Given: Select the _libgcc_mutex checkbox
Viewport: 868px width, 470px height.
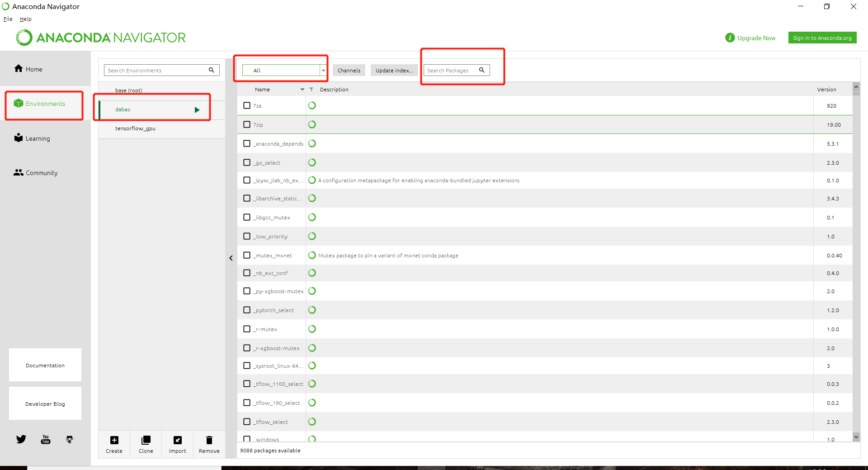Looking at the screenshot, I should [247, 217].
